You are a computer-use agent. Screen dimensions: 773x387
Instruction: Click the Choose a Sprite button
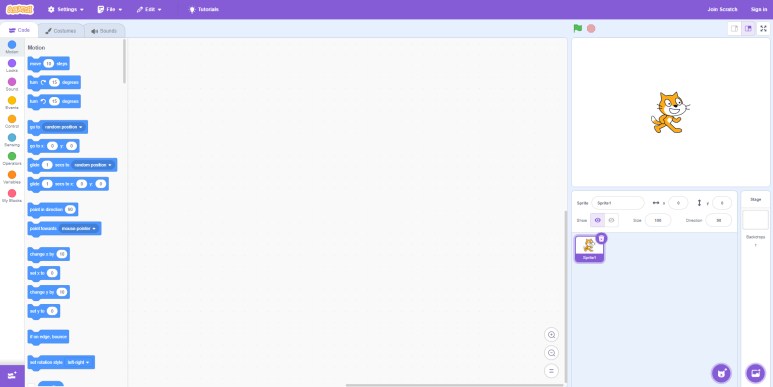[x=721, y=373]
